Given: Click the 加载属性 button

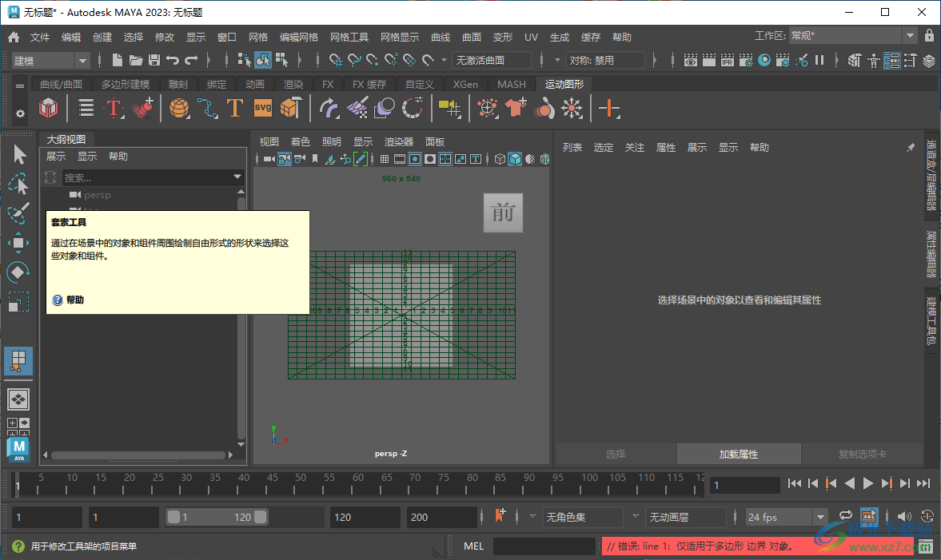Looking at the screenshot, I should pos(739,454).
